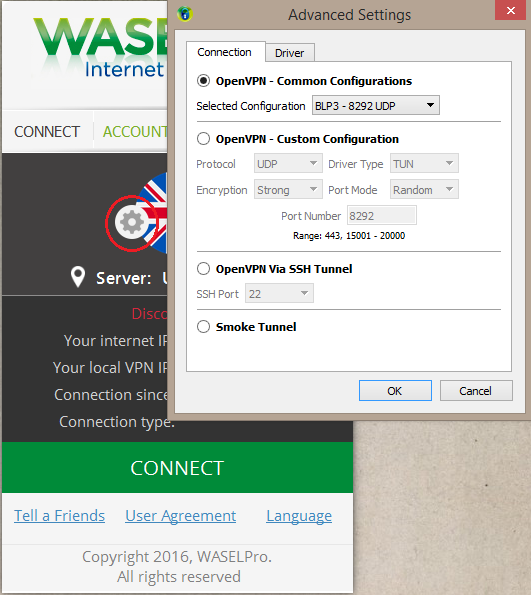The image size is (531, 595).
Task: Select OpenVPN Custom Configuration option
Action: point(203,139)
